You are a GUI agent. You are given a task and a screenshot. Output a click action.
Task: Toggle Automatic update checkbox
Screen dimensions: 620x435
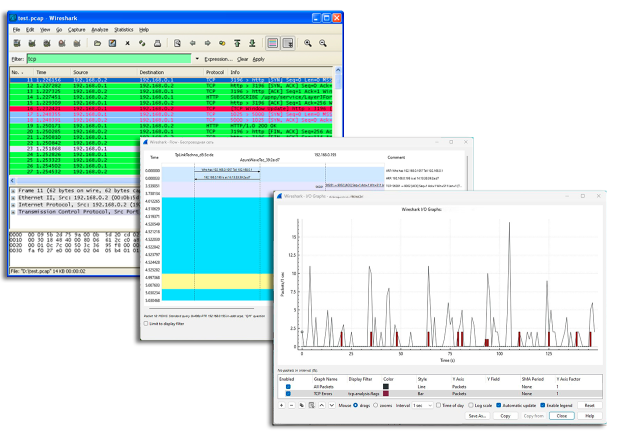(499, 405)
